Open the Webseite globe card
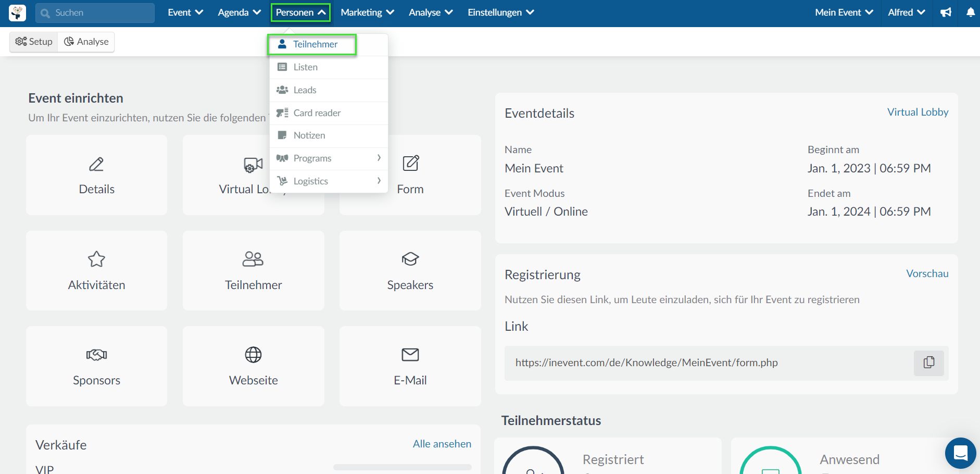This screenshot has height=474, width=980. tap(254, 366)
